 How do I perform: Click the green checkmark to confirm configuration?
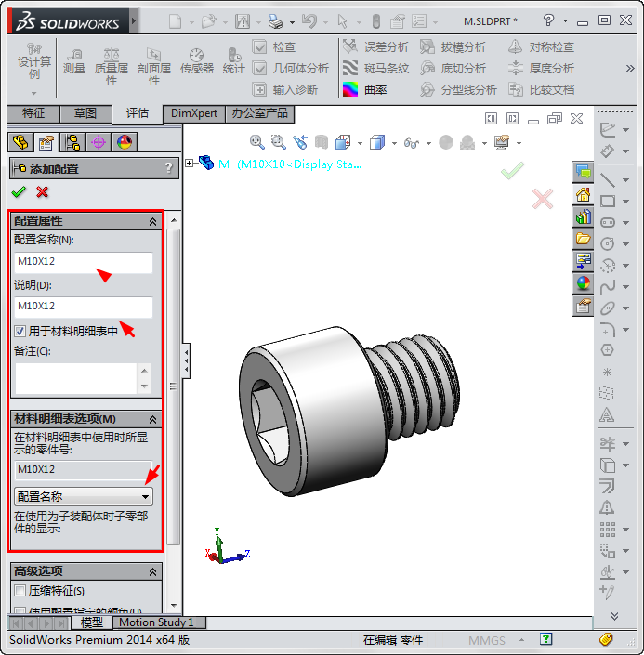[18, 192]
